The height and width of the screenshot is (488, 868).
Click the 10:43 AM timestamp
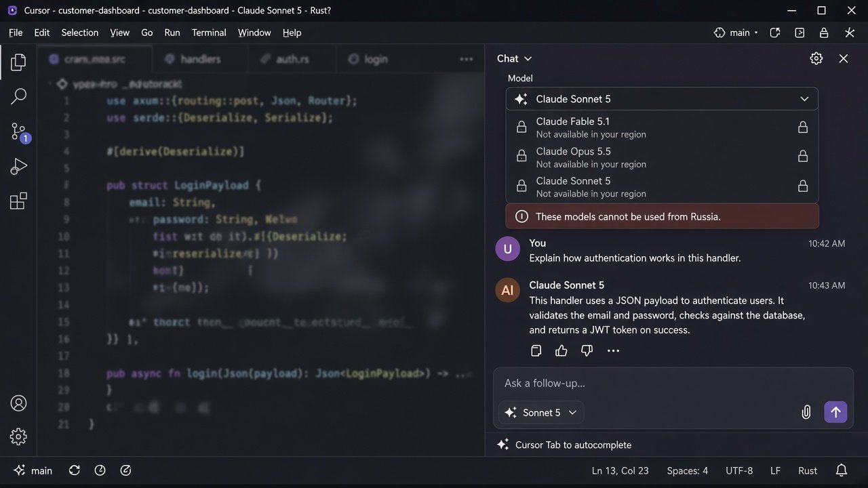(827, 285)
